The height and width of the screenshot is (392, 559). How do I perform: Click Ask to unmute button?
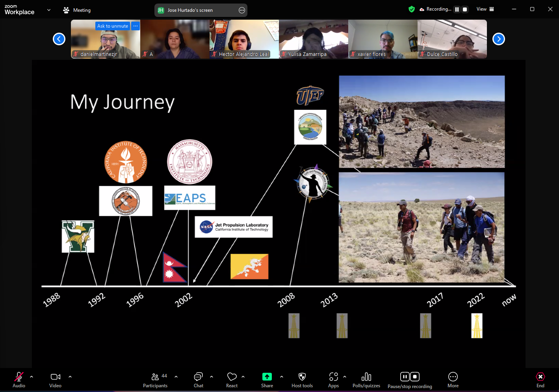[112, 26]
